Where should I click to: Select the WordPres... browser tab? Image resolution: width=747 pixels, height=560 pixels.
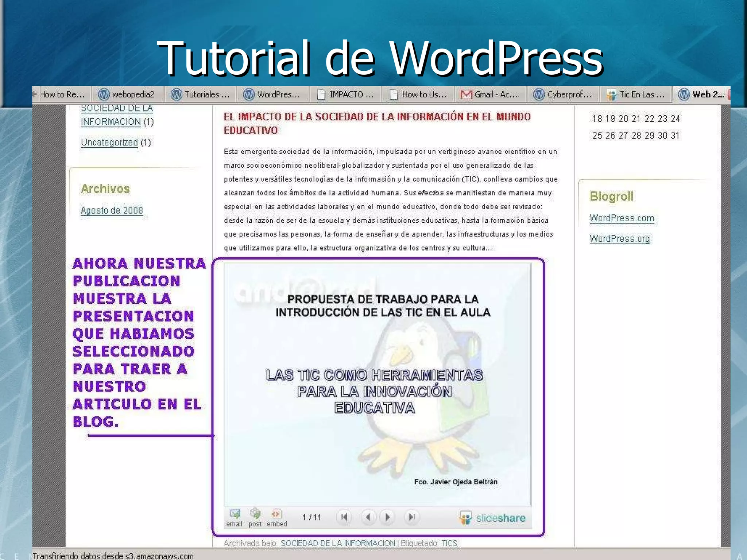click(272, 95)
